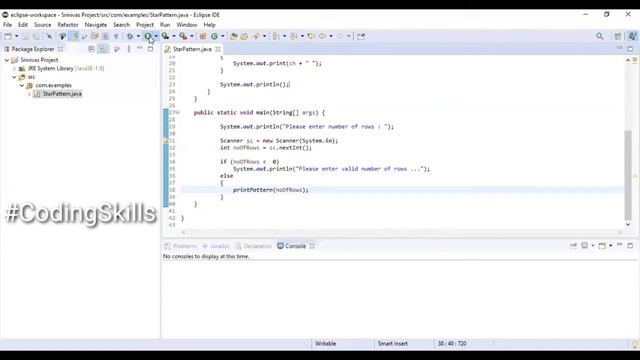Click the Last Edit Location icon
This screenshot has height=360, width=640.
[x=311, y=36]
